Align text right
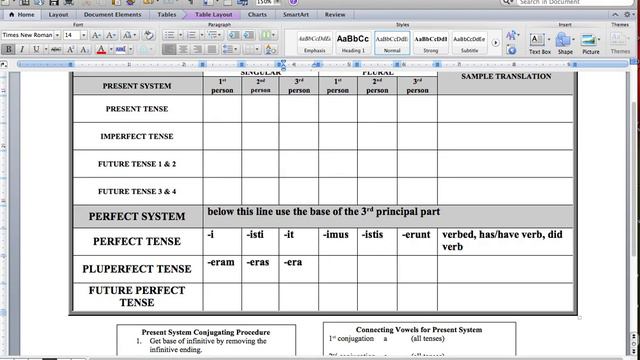Screen dimensions: 640x360 click(x=198, y=49)
